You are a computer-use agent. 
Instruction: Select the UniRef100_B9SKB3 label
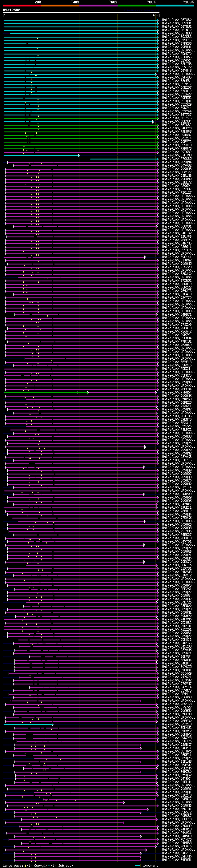[177, 37]
